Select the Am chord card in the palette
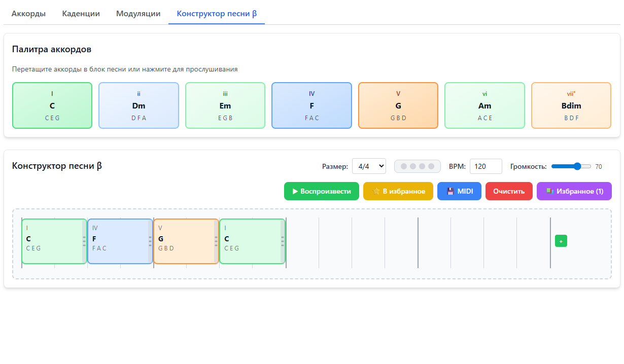The image size is (624, 364). click(484, 105)
